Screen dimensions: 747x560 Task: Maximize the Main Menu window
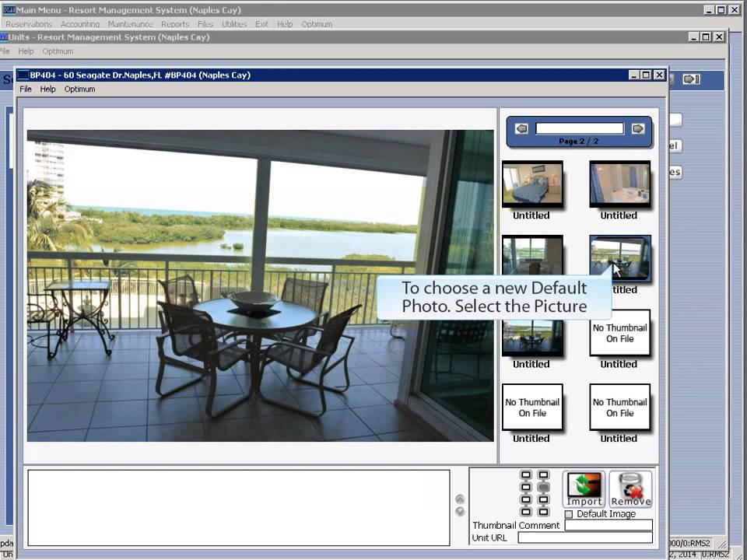(721, 9)
